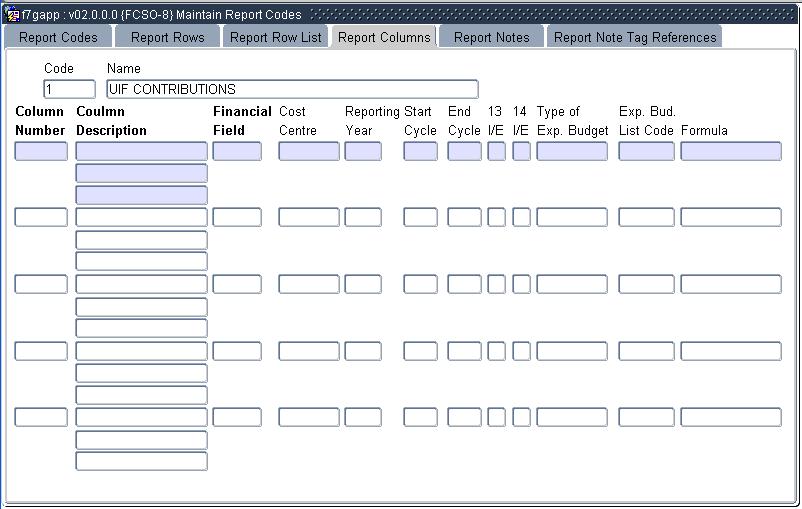Click the first row 13 I/E box
Viewport: 802px width, 509px height.
click(x=496, y=151)
